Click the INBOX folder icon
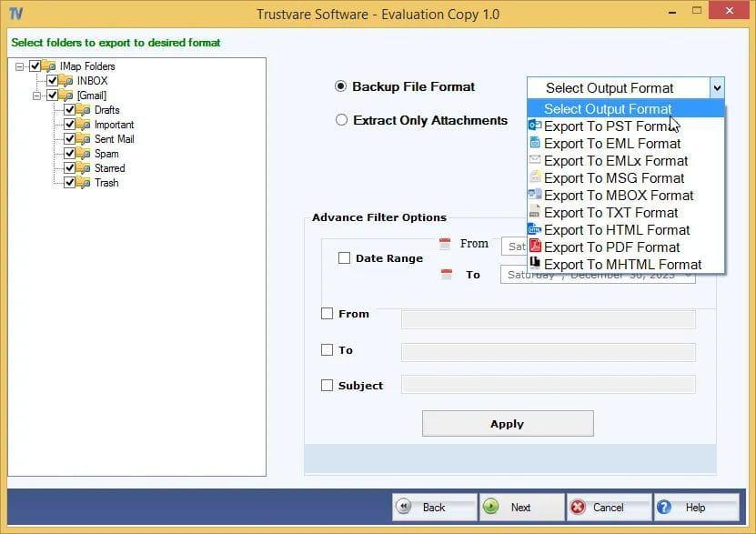Screen dimensions: 756x534 (66, 81)
